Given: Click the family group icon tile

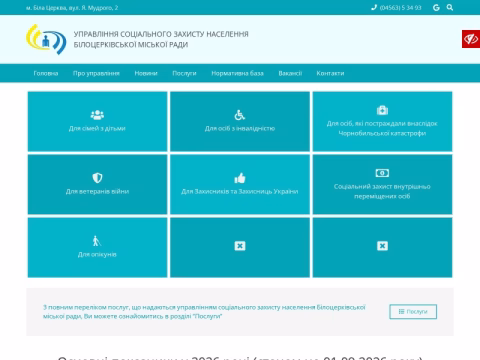Looking at the screenshot, I should pyautogui.click(x=97, y=115).
